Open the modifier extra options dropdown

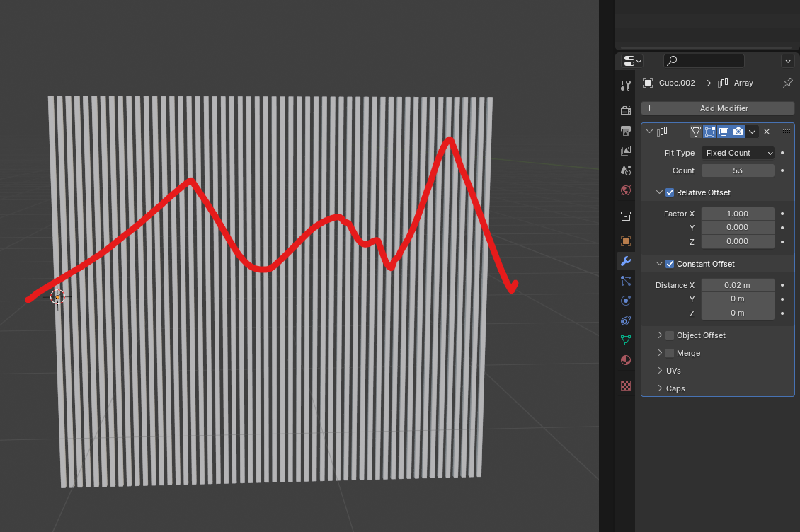752,132
